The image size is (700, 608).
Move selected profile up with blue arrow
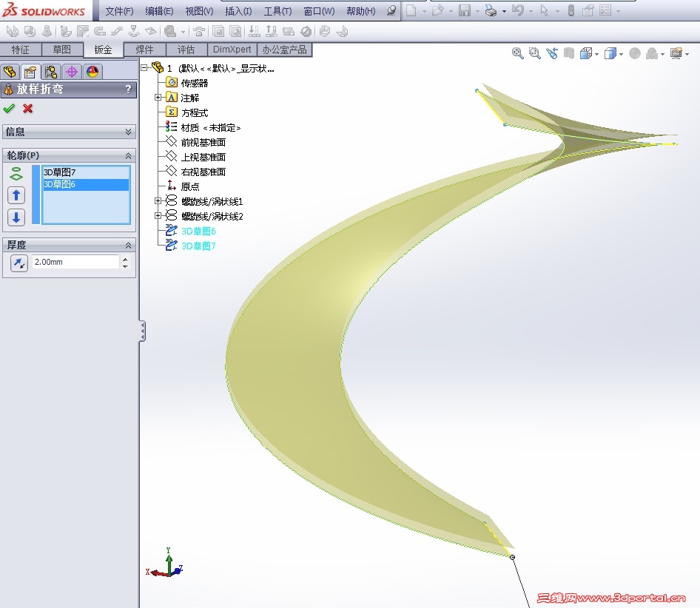point(16,195)
